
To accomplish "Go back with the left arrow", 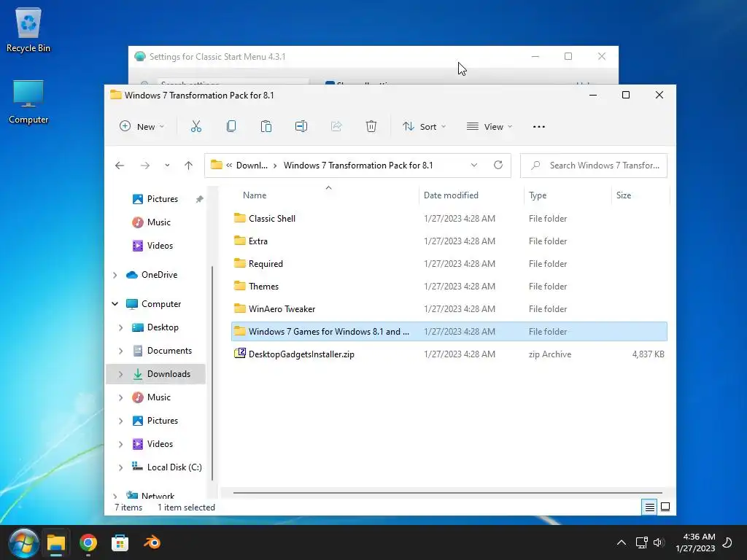I will pyautogui.click(x=120, y=166).
